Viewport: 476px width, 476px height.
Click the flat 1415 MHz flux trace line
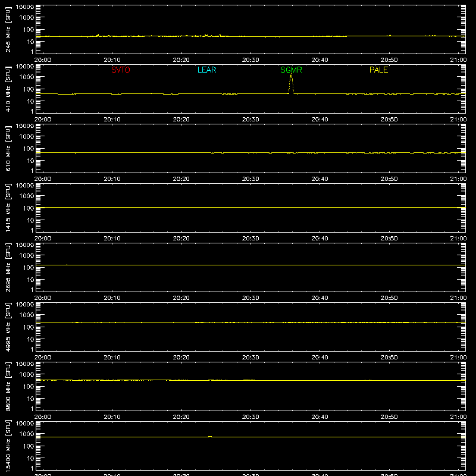point(250,207)
